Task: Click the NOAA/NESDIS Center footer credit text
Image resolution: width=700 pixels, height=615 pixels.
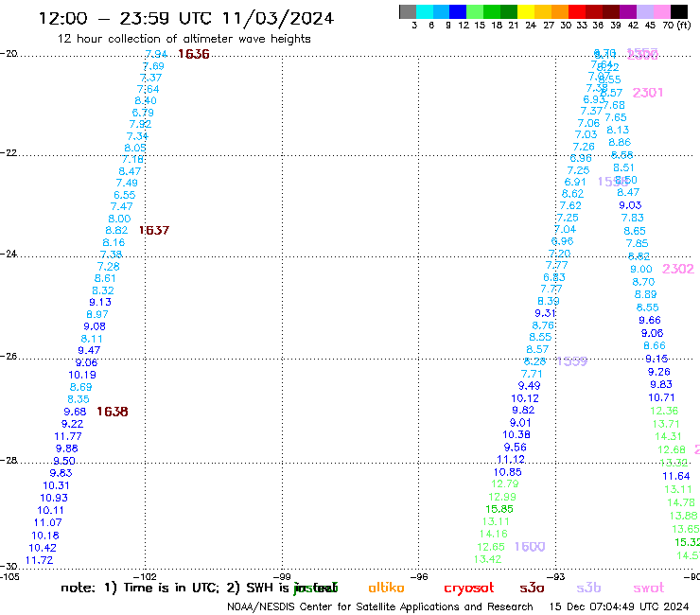Action: (x=380, y=607)
